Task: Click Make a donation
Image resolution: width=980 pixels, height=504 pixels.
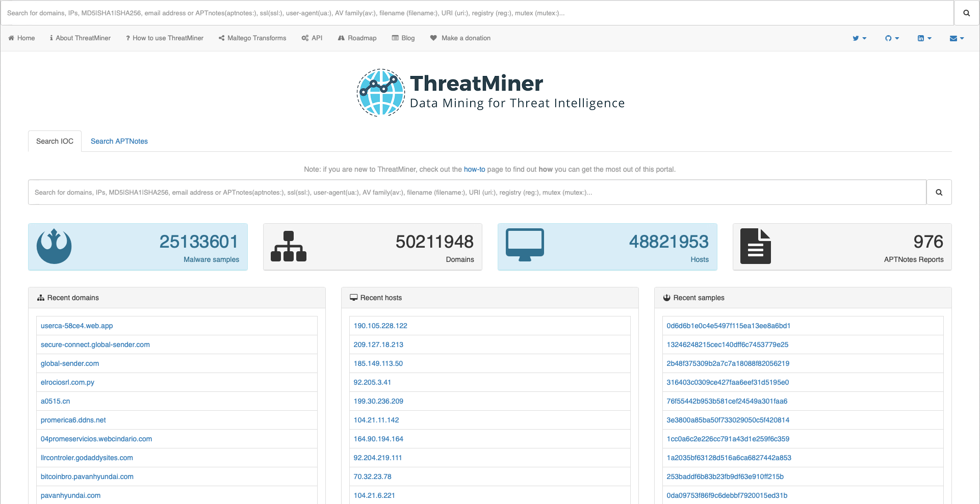Action: coord(460,38)
